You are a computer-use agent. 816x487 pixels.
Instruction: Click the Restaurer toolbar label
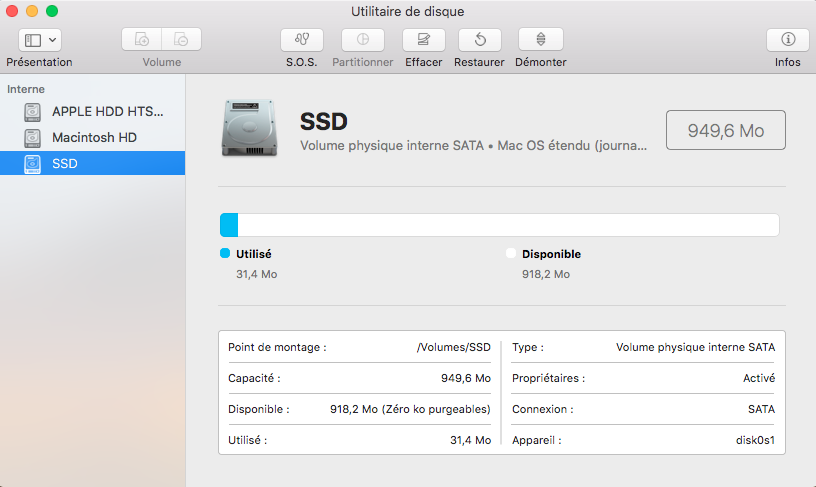pyautogui.click(x=479, y=62)
